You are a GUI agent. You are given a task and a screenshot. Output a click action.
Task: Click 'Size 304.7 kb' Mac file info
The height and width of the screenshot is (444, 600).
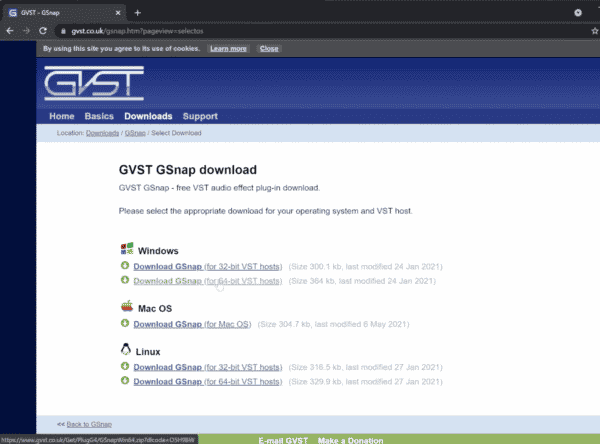pyautogui.click(x=333, y=324)
